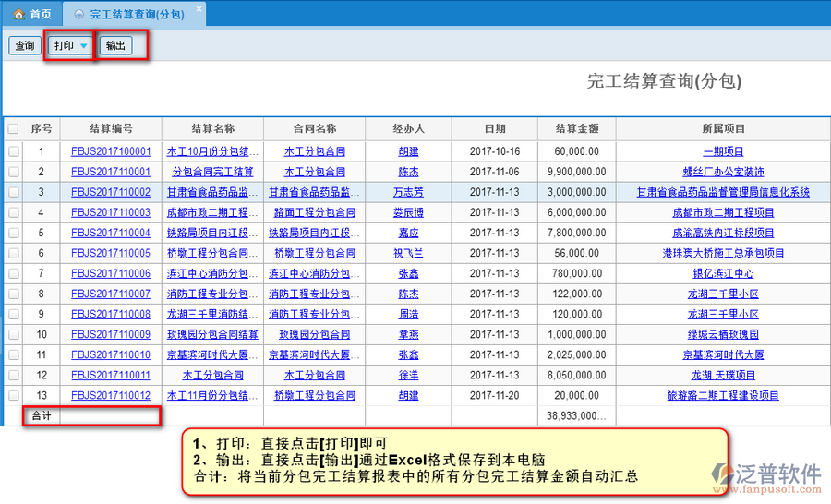Image resolution: width=831 pixels, height=504 pixels.
Task: Toggle the select-all checkbox in table header
Action: coord(13,129)
